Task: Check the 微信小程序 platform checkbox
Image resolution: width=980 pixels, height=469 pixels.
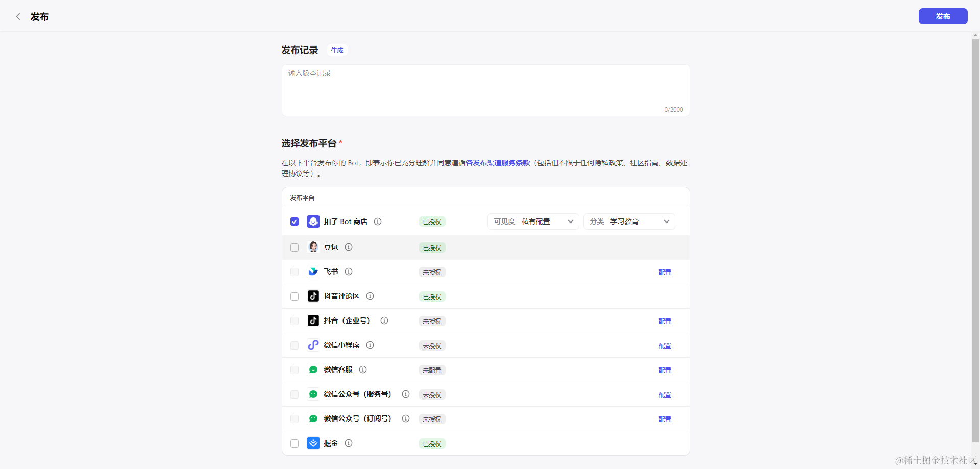Action: pos(295,345)
